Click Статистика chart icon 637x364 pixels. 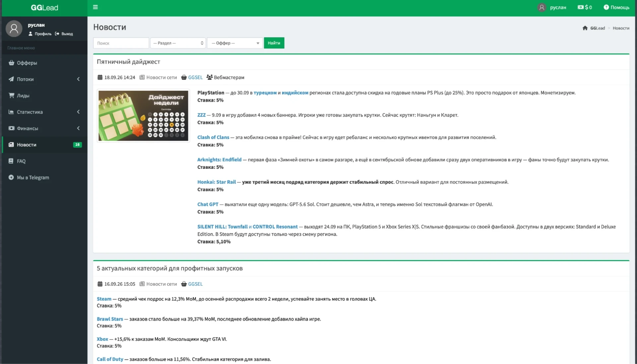coord(11,112)
